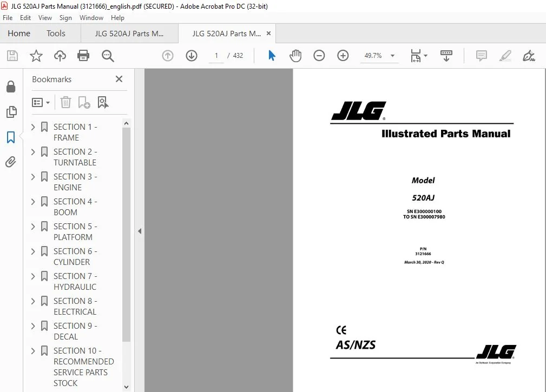The height and width of the screenshot is (392, 546).
Task: Open the View menu
Action: [45, 18]
